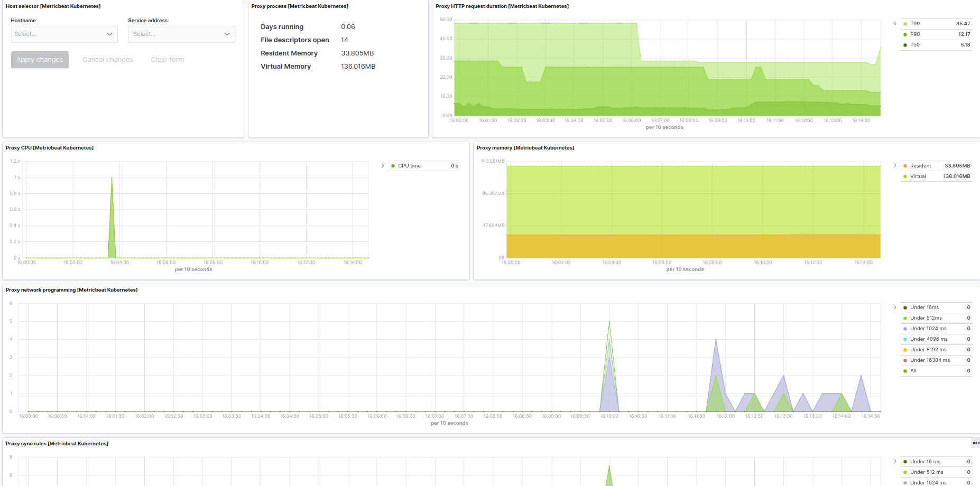Toggle the 'Under 512ms' series
The image size is (980, 486).
click(x=905, y=317)
